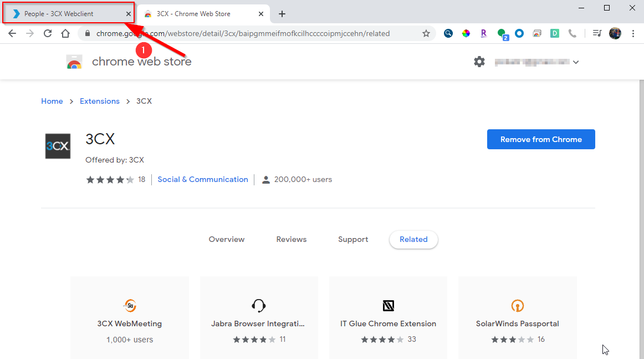The height and width of the screenshot is (359, 644).
Task: Open the browser home page
Action: (x=65, y=33)
